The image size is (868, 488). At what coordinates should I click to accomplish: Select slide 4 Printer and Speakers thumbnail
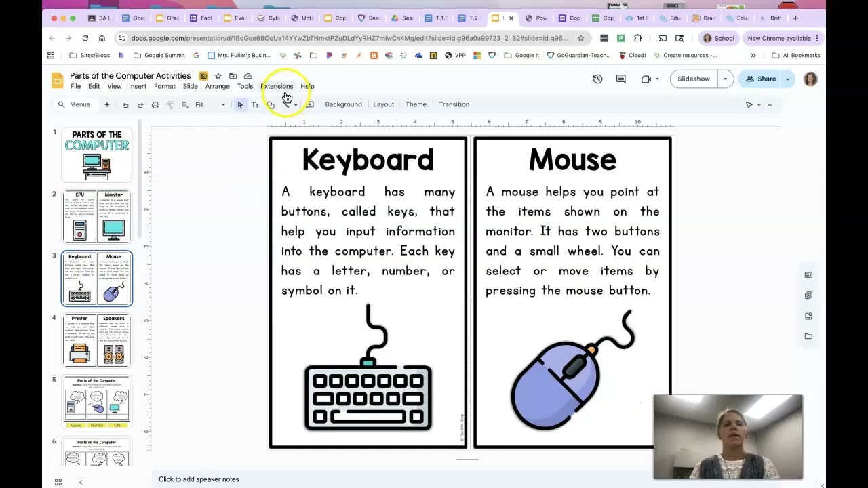click(x=96, y=340)
